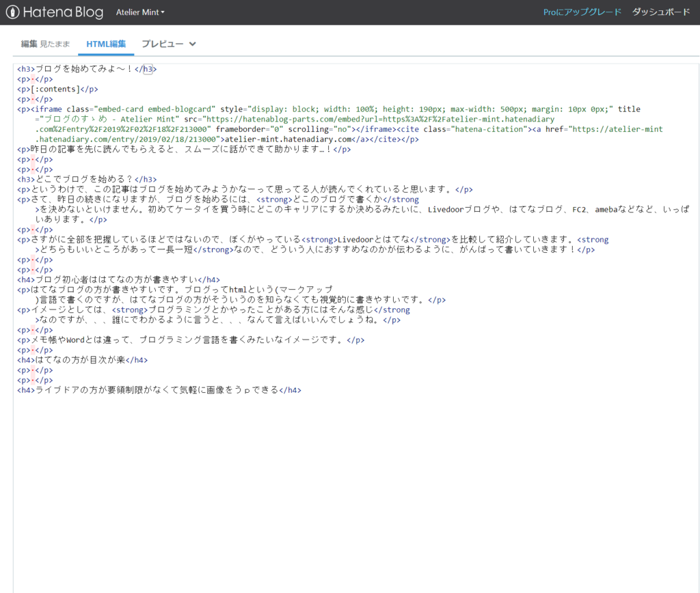Click the Hatena Blog title text
Viewport: 700px width, 593px height.
click(x=63, y=12)
